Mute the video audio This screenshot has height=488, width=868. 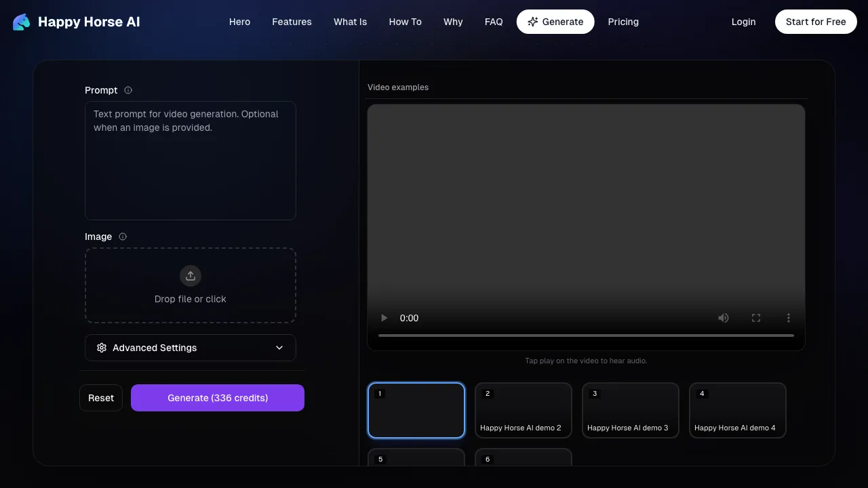(x=724, y=318)
